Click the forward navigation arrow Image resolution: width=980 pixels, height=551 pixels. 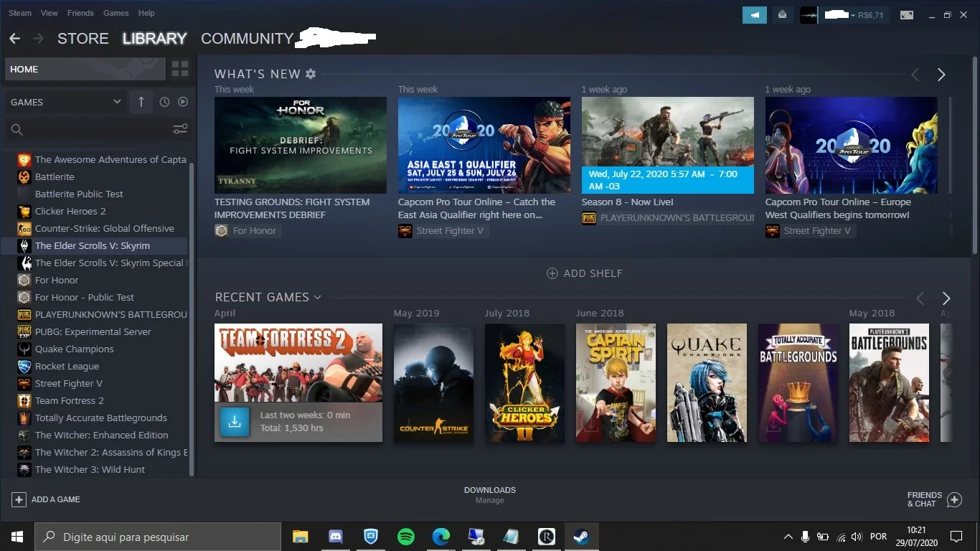tap(38, 39)
